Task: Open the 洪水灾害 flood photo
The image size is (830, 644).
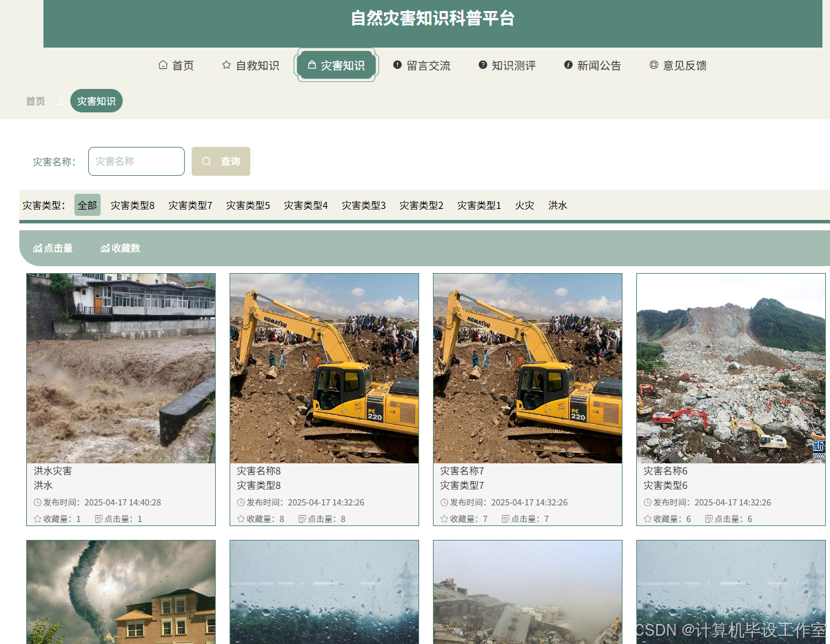Action: coord(121,368)
